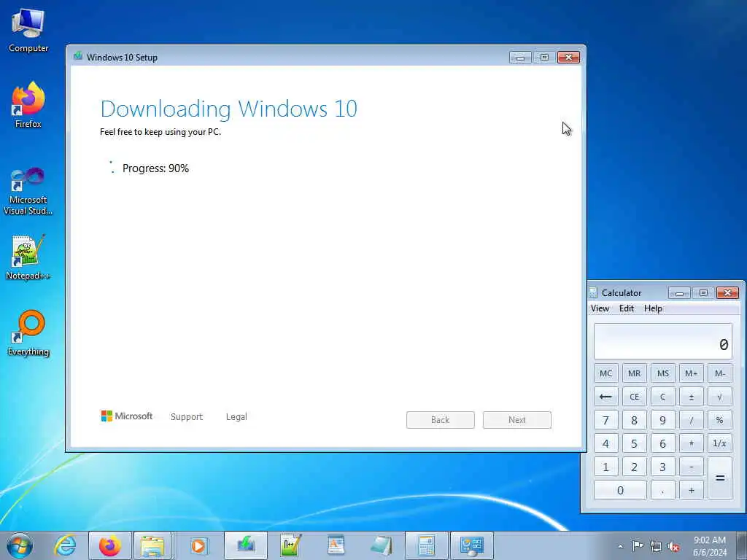Click the M+ calculator key
This screenshot has width=747, height=560.
(x=692, y=373)
